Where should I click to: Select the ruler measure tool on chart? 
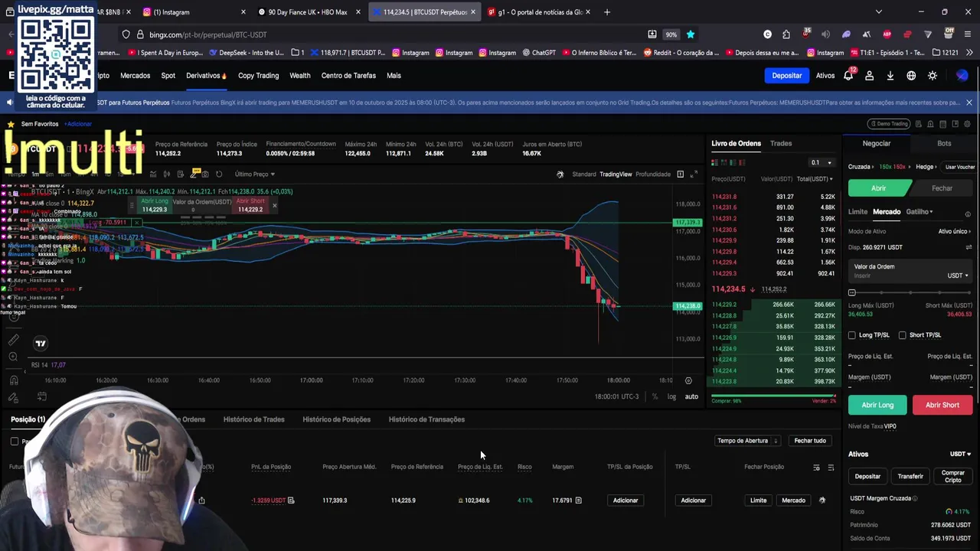tap(13, 340)
